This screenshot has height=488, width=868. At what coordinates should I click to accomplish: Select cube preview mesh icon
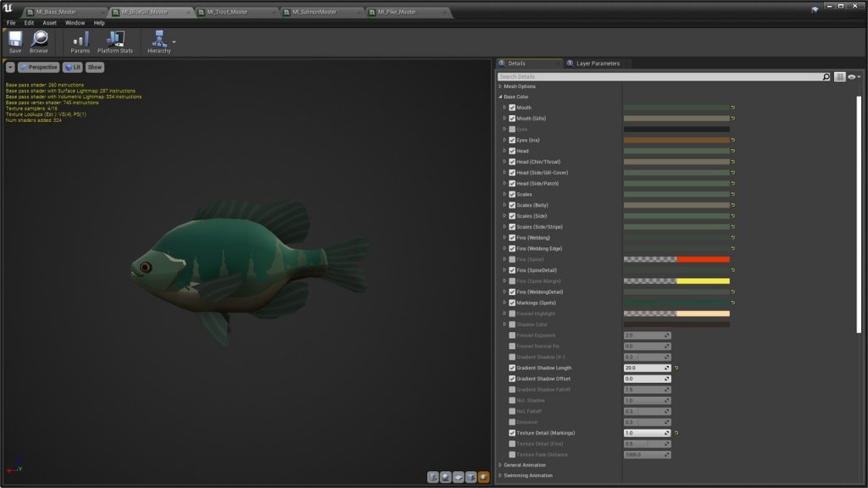coord(471,477)
